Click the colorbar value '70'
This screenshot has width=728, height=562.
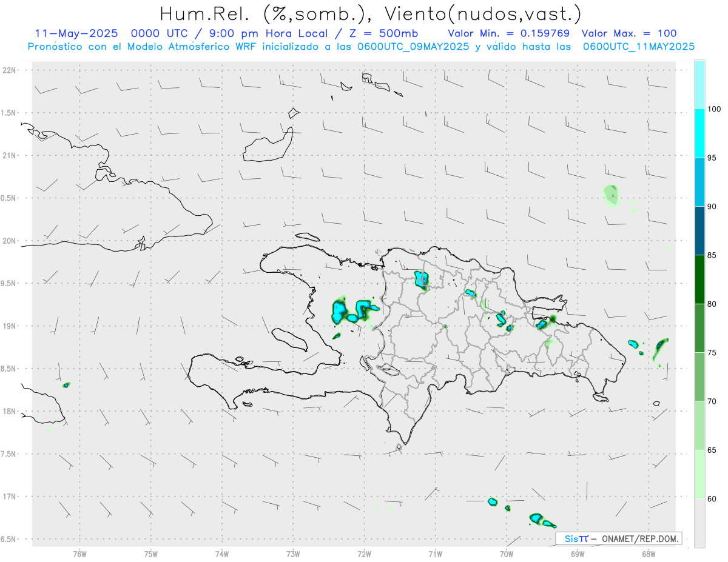tap(712, 401)
